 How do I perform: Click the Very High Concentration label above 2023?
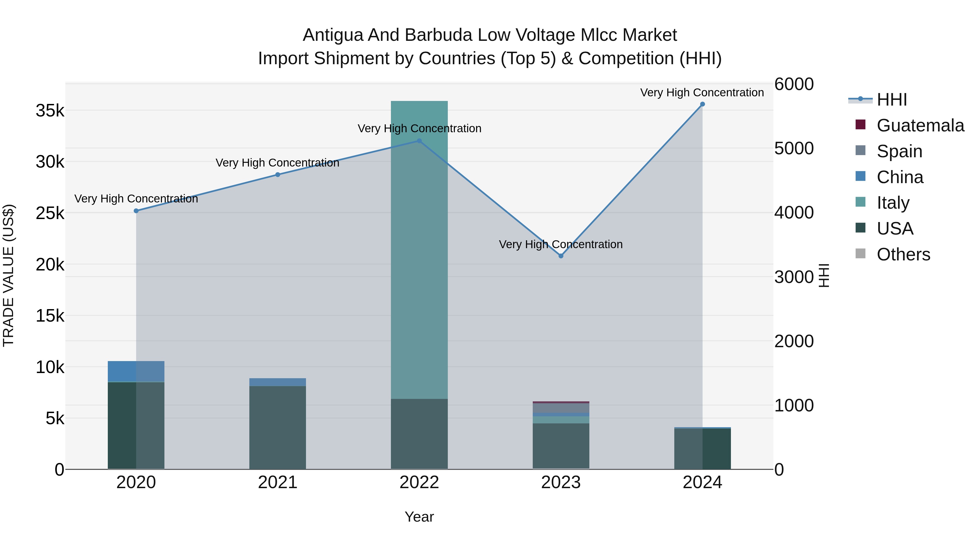pos(561,244)
